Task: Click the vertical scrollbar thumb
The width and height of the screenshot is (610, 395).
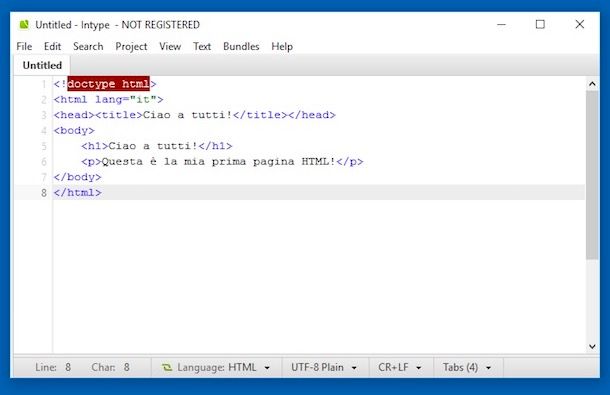Action: click(x=592, y=175)
